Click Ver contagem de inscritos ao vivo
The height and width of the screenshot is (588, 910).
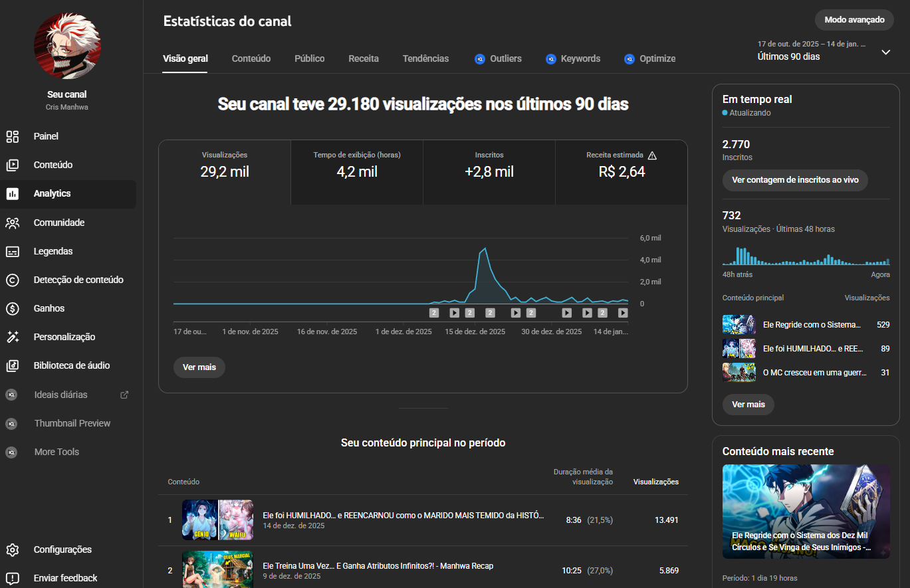[x=794, y=180]
